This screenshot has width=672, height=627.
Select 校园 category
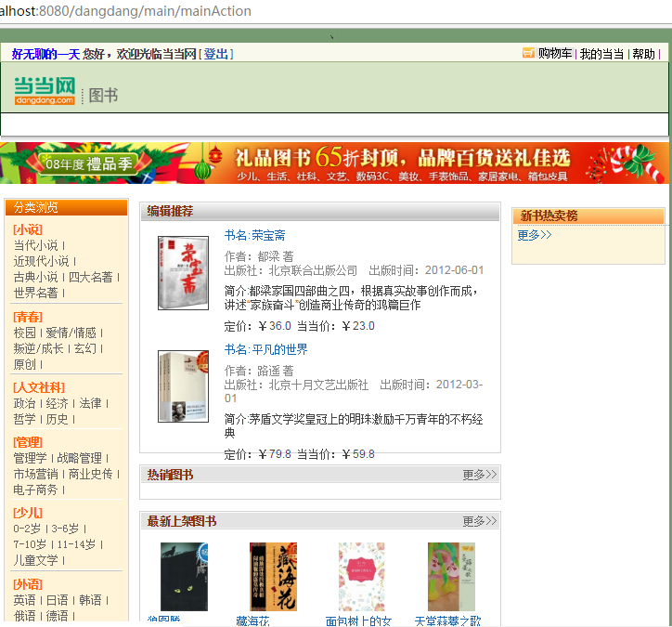[x=24, y=333]
